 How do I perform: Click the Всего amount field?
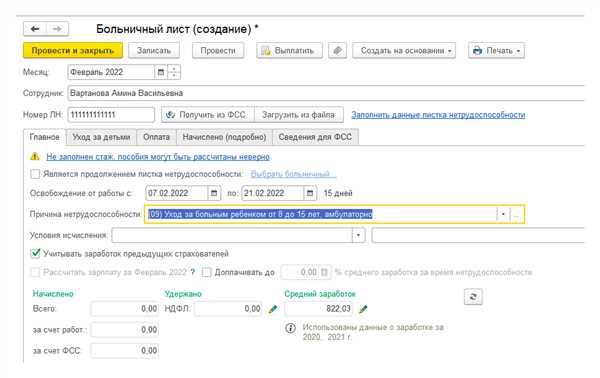[125, 309]
